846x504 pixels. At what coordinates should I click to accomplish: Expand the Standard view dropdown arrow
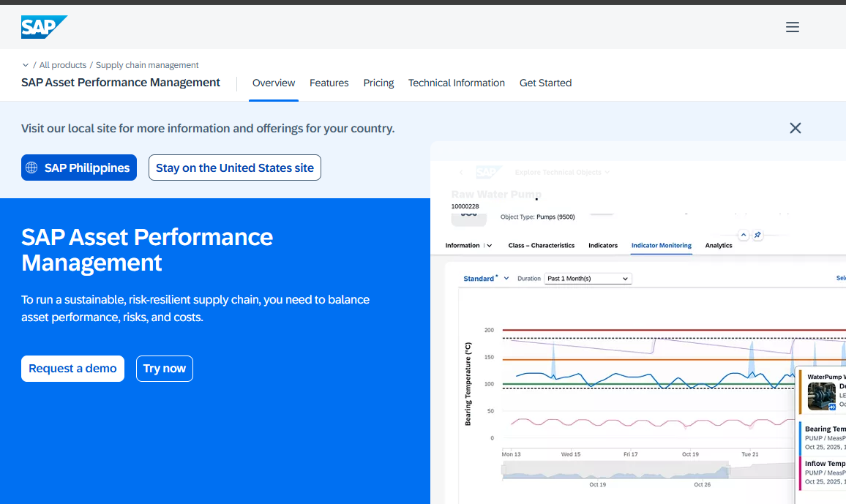[506, 279]
